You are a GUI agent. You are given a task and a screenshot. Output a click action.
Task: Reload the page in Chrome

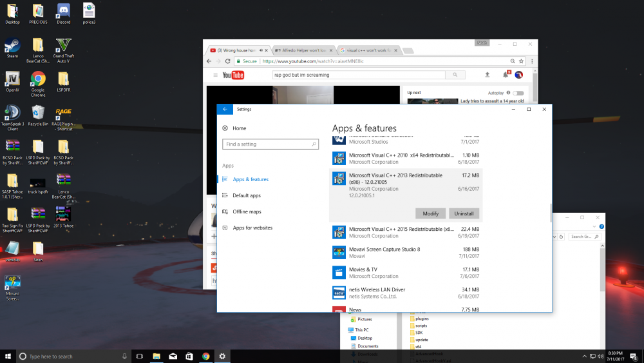point(228,61)
